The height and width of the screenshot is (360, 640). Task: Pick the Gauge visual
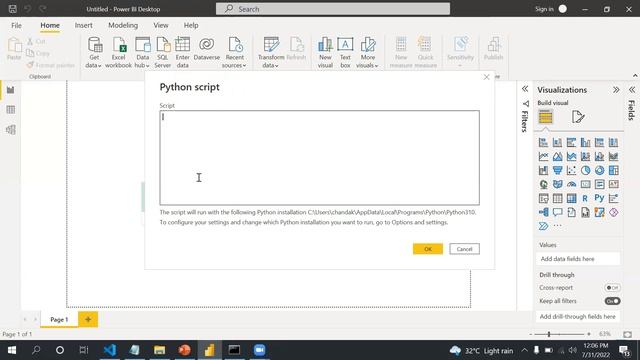tap(571, 184)
